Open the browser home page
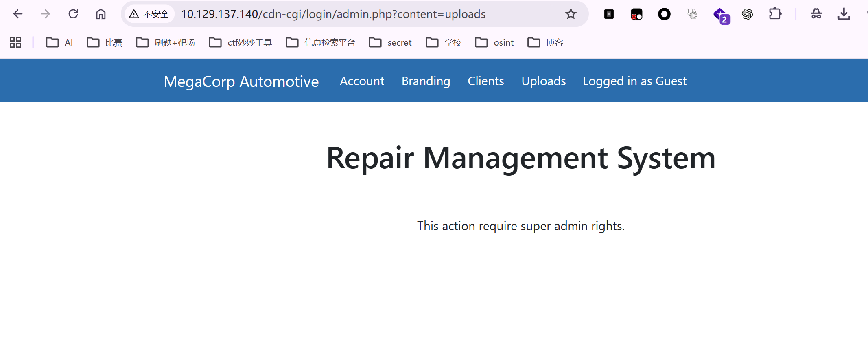The image size is (868, 337). pyautogui.click(x=101, y=14)
